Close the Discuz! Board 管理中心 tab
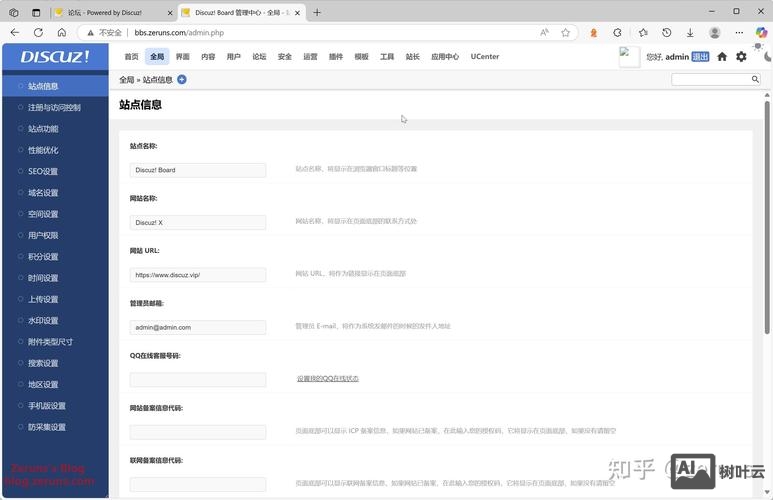This screenshot has width=773, height=500. coord(297,13)
